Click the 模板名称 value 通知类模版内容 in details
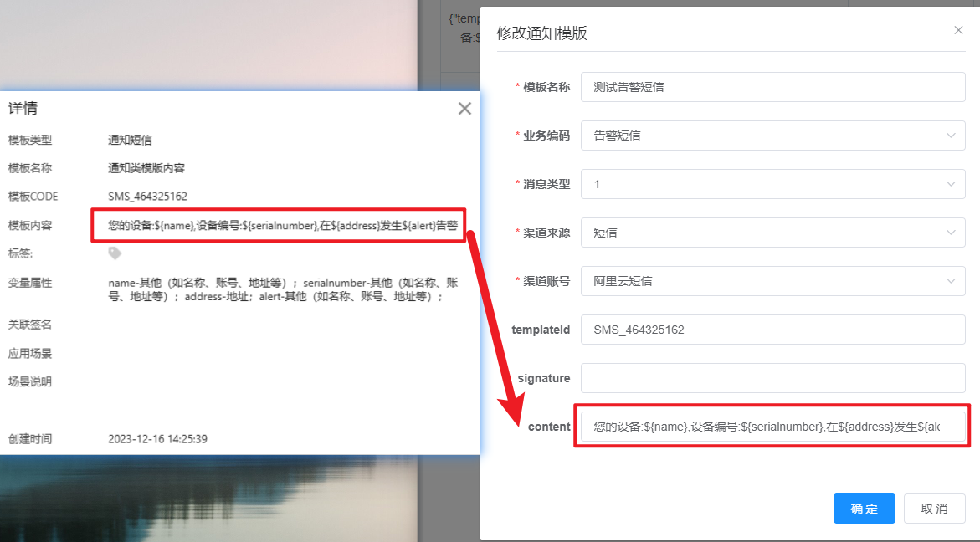980x542 pixels. (146, 168)
